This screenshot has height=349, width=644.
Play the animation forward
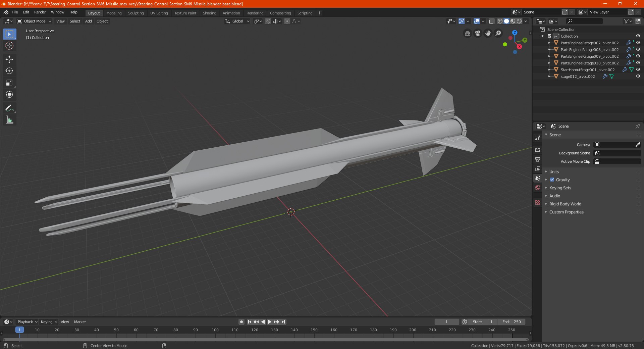(269, 322)
